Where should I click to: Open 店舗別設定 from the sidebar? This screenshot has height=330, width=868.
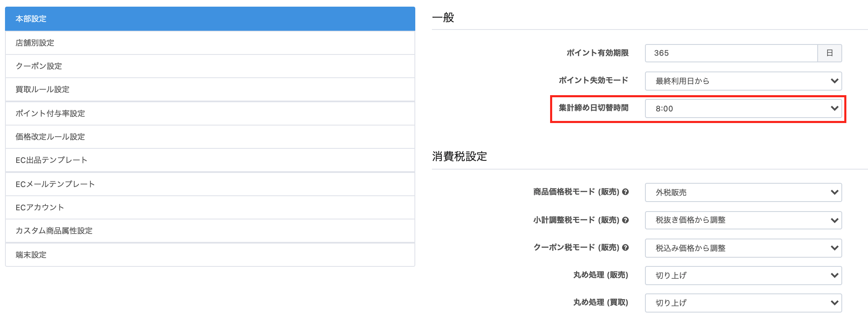[x=210, y=43]
